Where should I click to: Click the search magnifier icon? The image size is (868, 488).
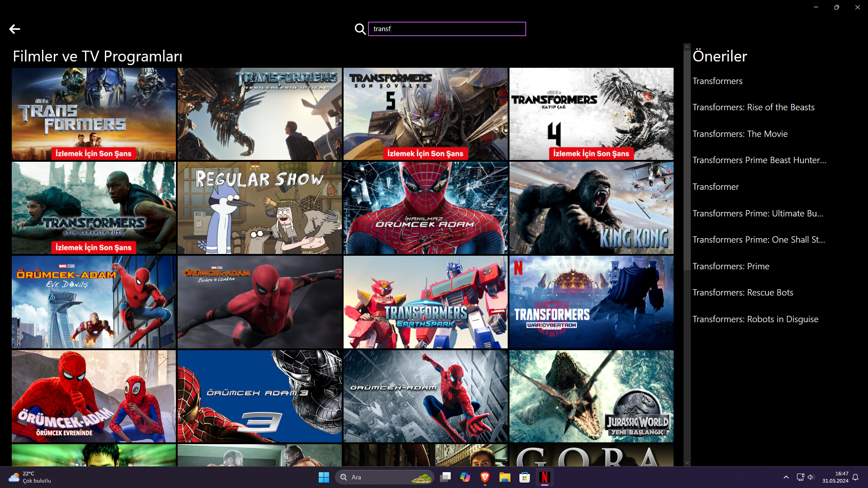[360, 29]
